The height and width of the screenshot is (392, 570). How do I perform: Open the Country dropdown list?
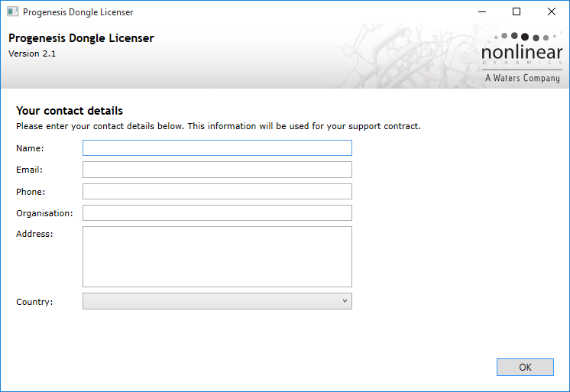(x=217, y=302)
